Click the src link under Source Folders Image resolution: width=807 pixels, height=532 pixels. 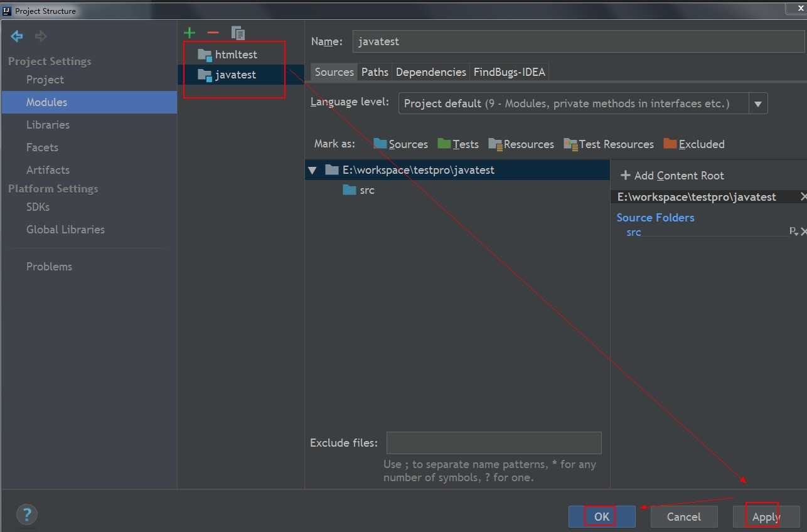click(x=634, y=232)
